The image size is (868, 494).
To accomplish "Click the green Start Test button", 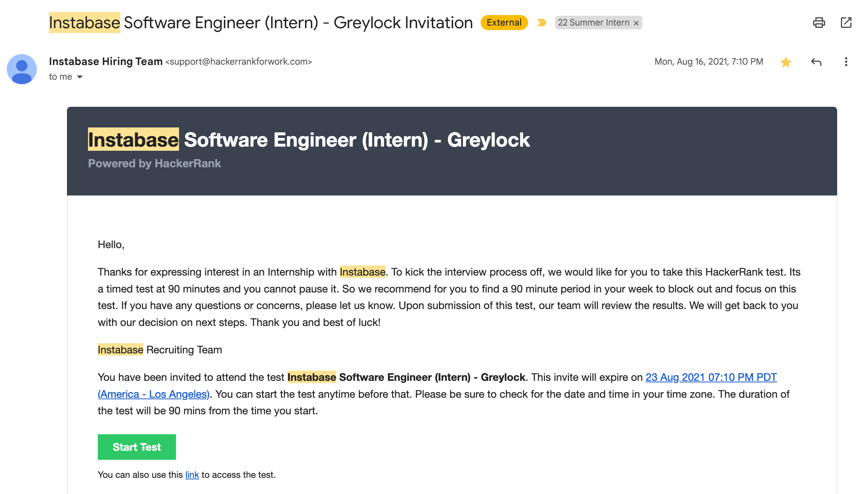I will click(137, 447).
